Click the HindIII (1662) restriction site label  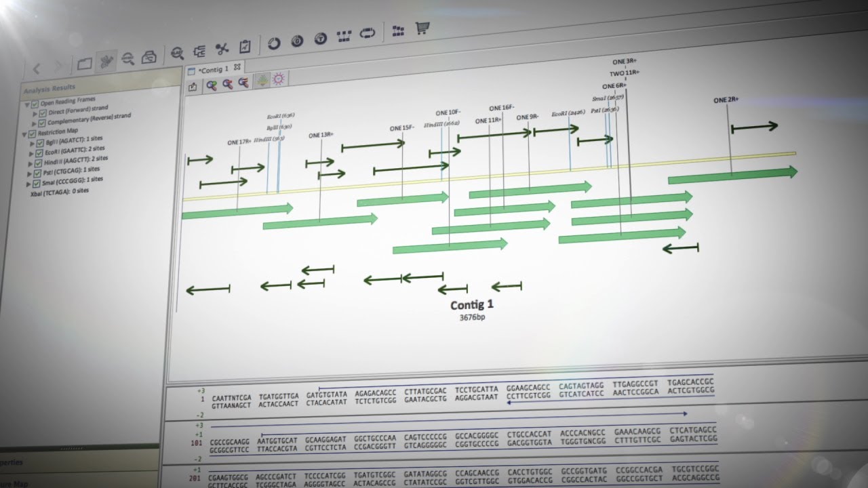tap(442, 125)
